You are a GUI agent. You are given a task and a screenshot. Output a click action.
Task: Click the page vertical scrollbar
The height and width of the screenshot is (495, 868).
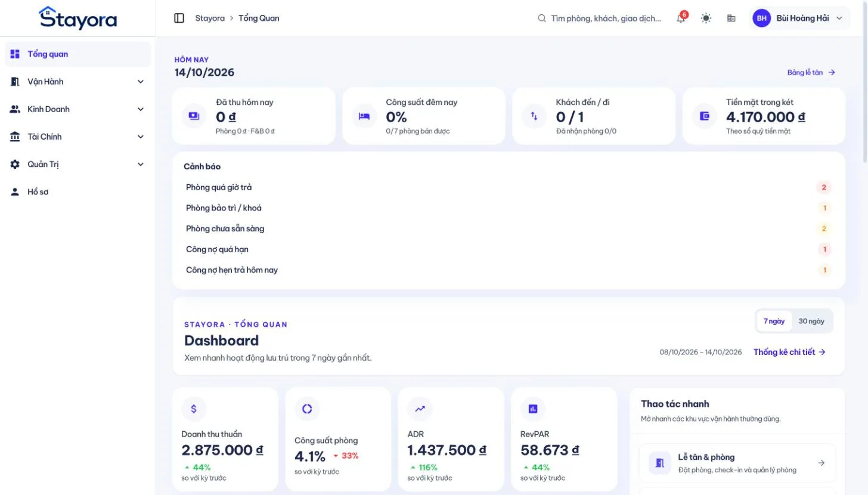coord(864,83)
